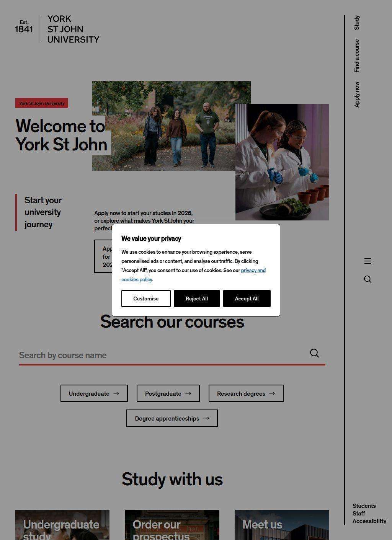This screenshot has width=392, height=540.
Task: Open the Undergraduate study card
Action: point(62,525)
